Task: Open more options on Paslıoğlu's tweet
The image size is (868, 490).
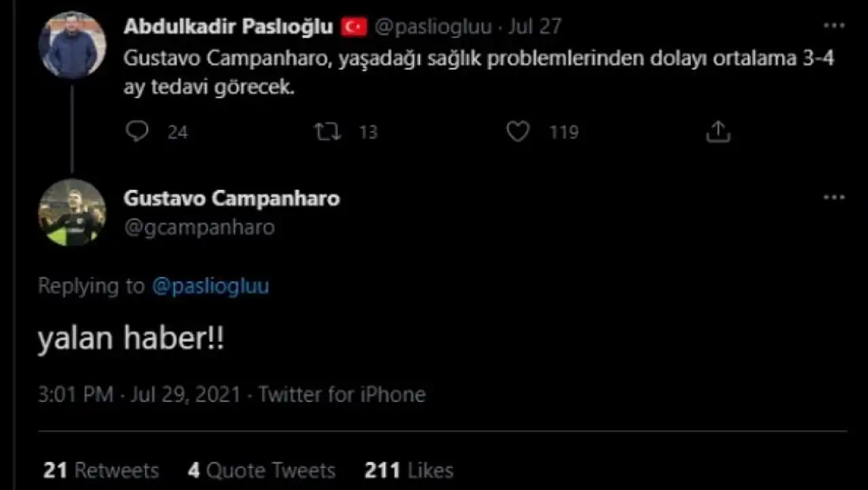Action: 833,26
